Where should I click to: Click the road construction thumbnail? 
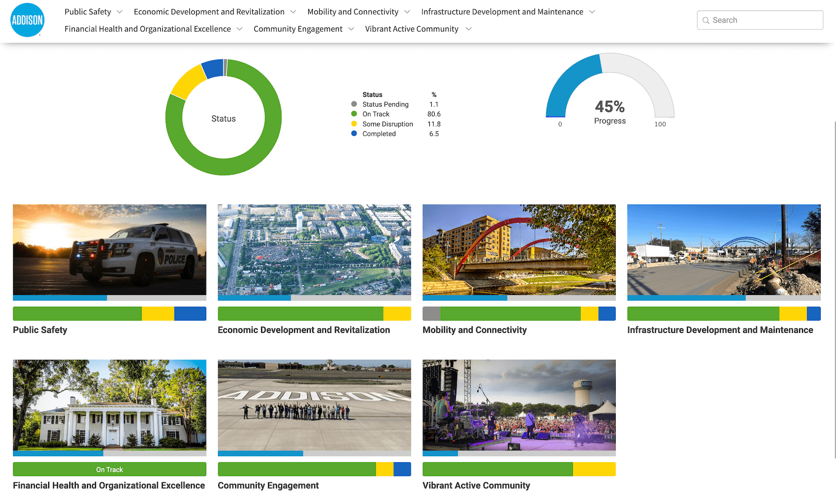724,250
